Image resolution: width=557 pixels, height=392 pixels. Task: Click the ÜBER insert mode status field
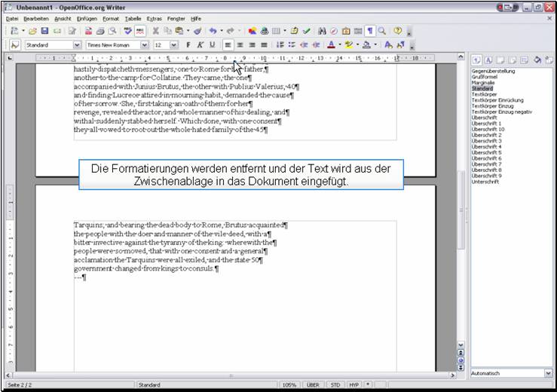pos(312,384)
